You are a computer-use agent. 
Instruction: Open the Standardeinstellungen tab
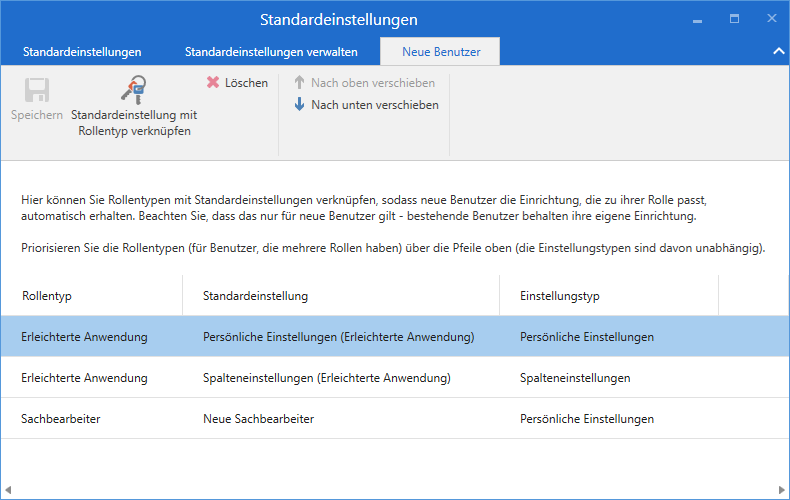pyautogui.click(x=82, y=52)
